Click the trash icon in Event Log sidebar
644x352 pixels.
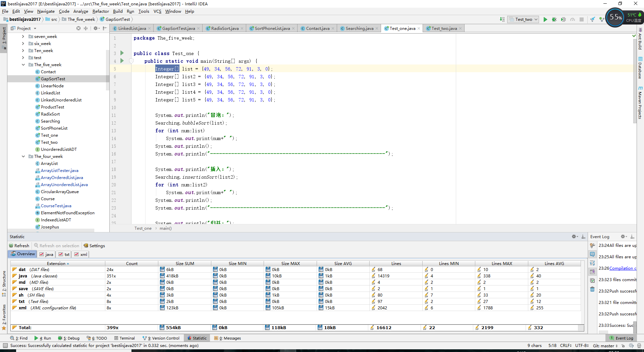tap(593, 289)
